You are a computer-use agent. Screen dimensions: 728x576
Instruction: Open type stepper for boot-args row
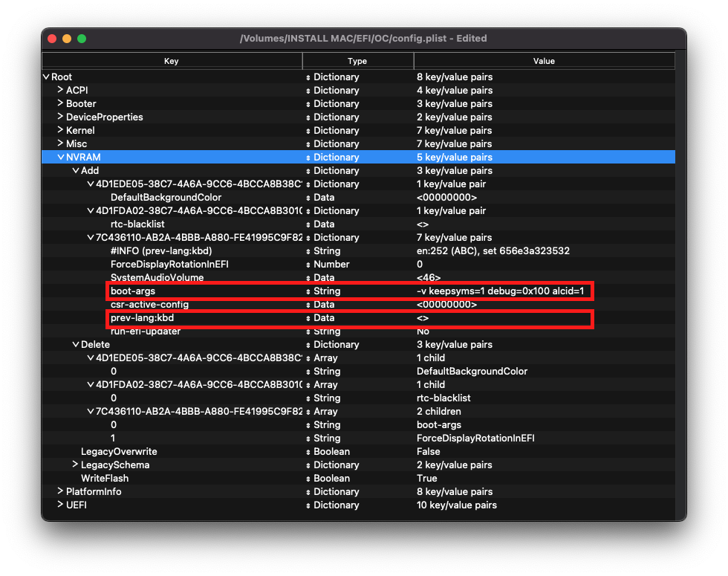coord(308,291)
